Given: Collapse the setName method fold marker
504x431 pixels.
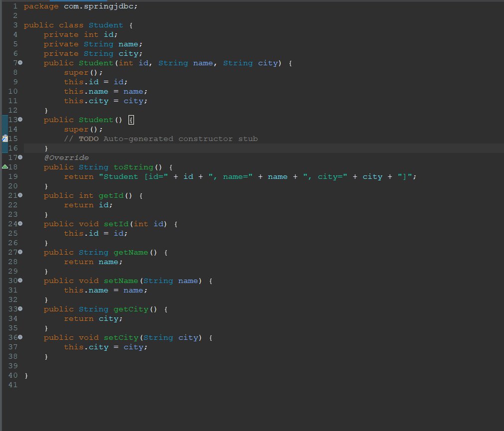Looking at the screenshot, I should (19, 281).
